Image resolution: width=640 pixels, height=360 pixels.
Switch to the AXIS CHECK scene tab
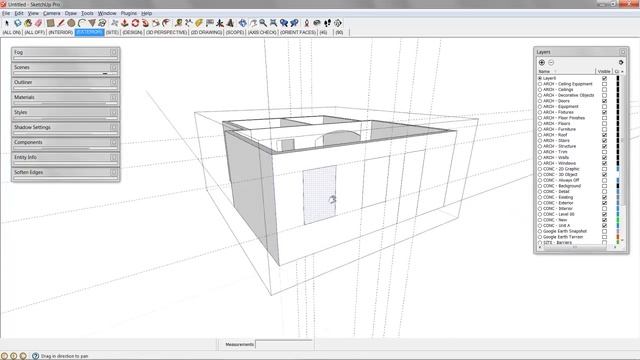(262, 32)
